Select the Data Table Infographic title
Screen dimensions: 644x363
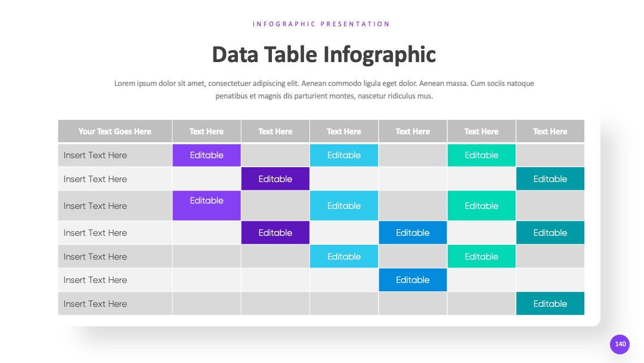[x=324, y=55]
